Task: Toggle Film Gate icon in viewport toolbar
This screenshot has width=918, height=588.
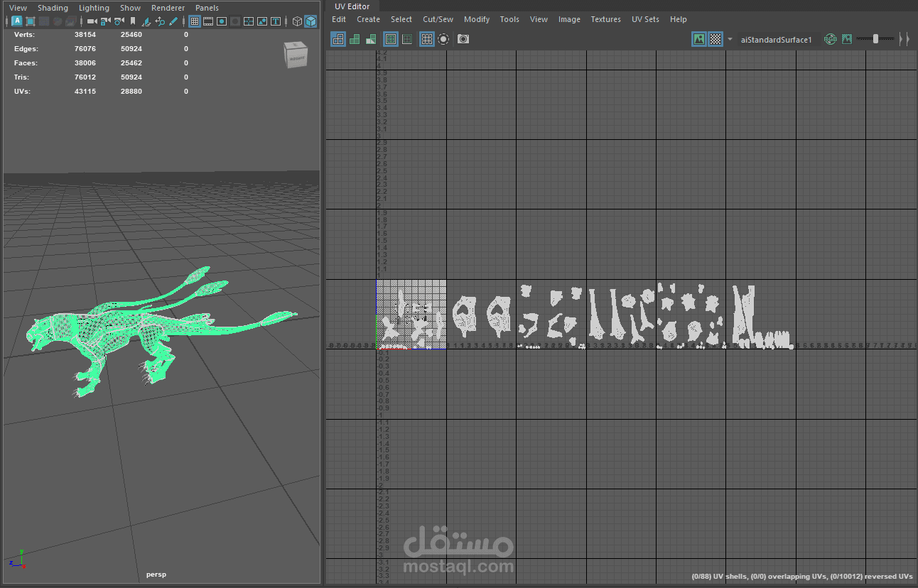Action: point(208,21)
